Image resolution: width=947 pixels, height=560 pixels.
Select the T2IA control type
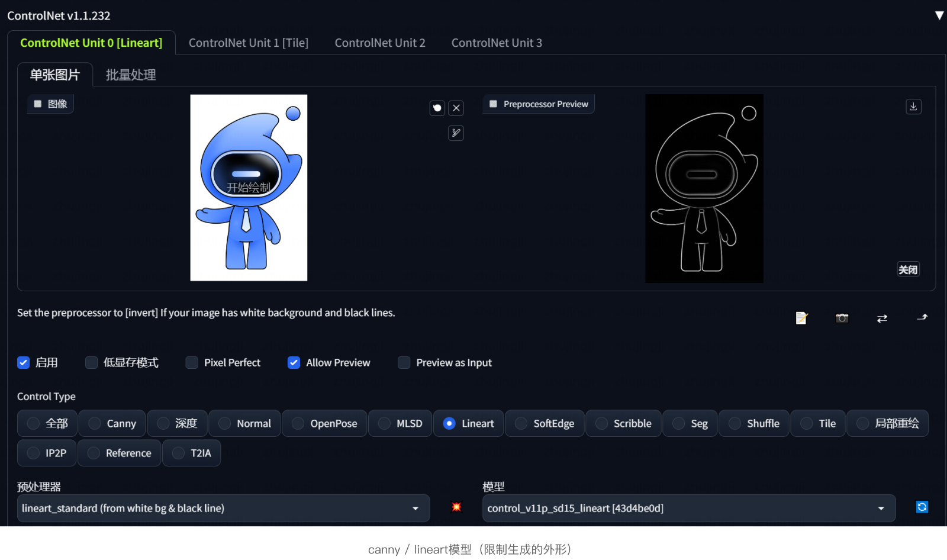pyautogui.click(x=191, y=453)
